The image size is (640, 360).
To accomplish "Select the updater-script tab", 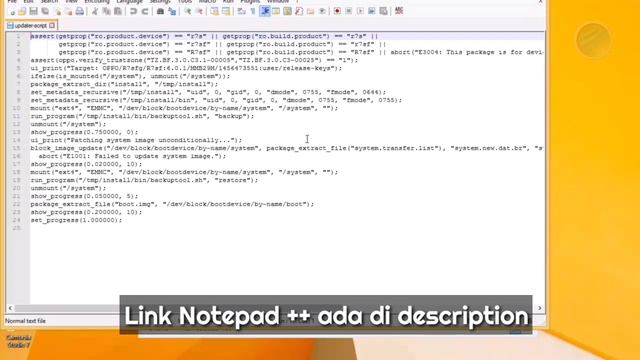I will pyautogui.click(x=31, y=26).
